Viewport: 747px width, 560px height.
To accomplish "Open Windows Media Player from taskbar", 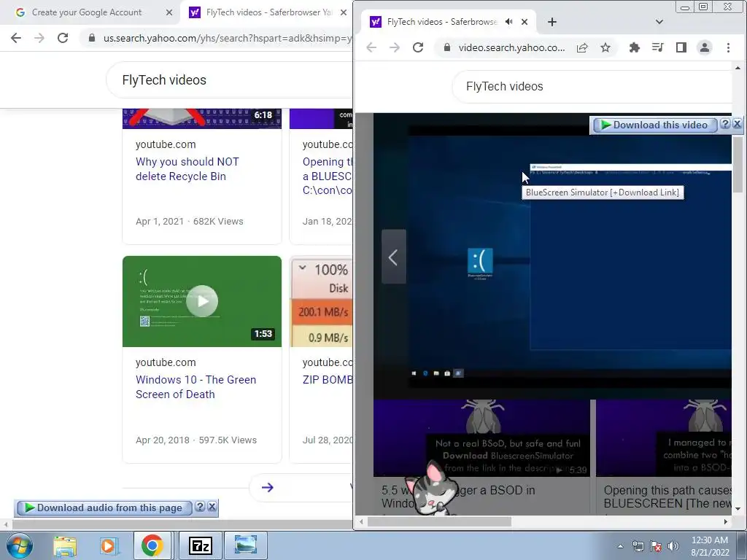I will click(108, 545).
